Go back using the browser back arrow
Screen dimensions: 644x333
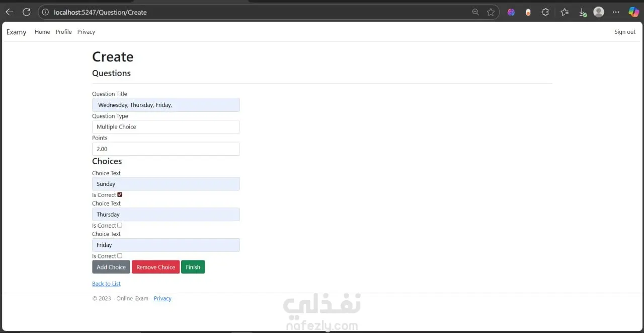(x=10, y=12)
